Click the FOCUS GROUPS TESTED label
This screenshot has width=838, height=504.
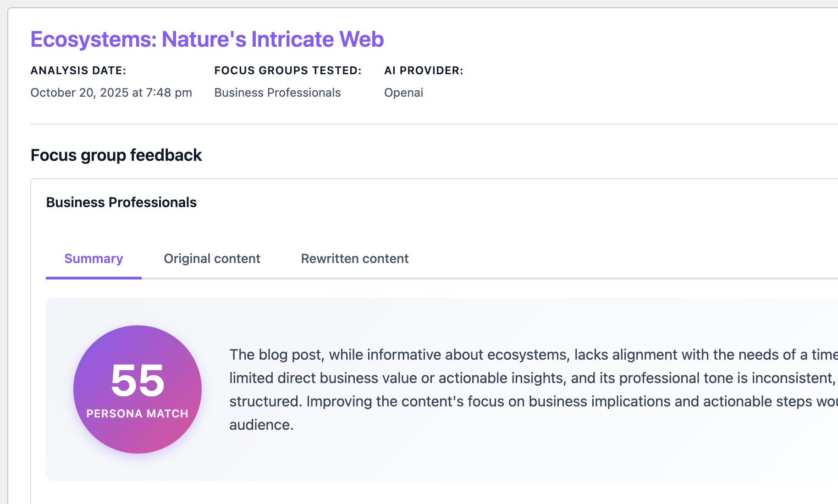point(288,71)
